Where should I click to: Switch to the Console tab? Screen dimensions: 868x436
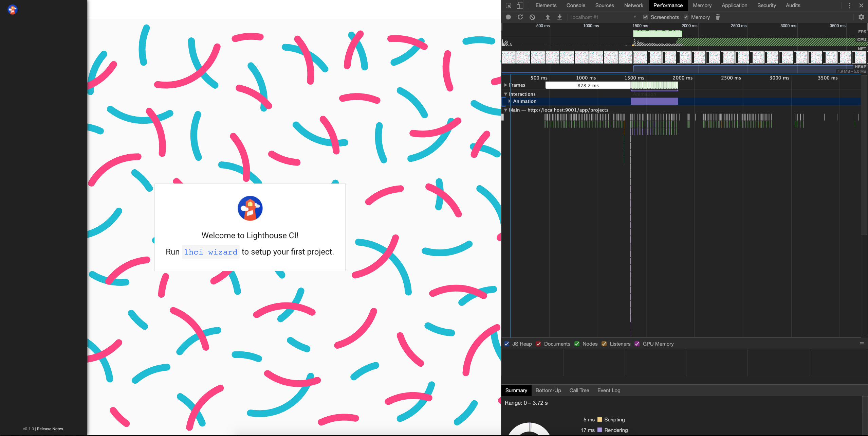(576, 5)
